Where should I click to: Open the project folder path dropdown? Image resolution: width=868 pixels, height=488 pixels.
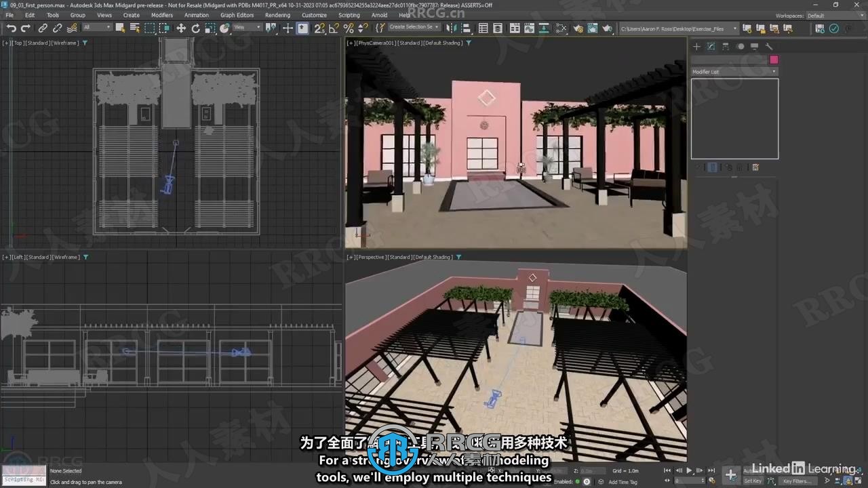pos(679,28)
